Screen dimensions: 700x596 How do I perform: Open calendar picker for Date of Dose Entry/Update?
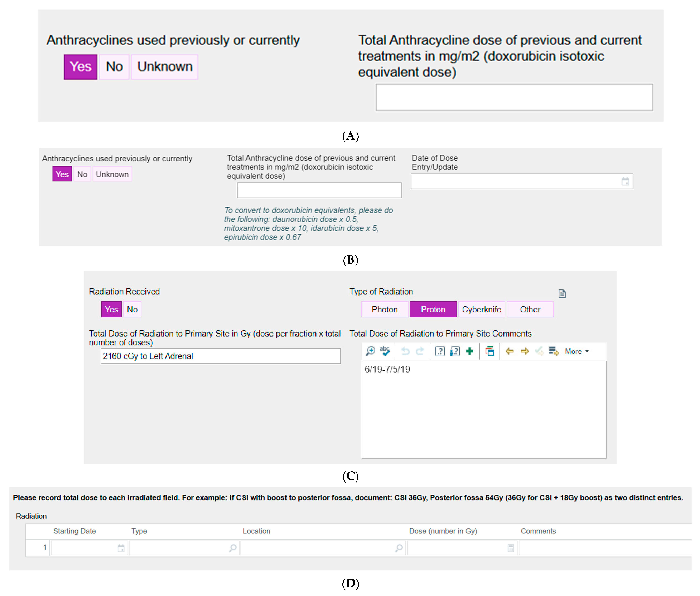pos(625,181)
